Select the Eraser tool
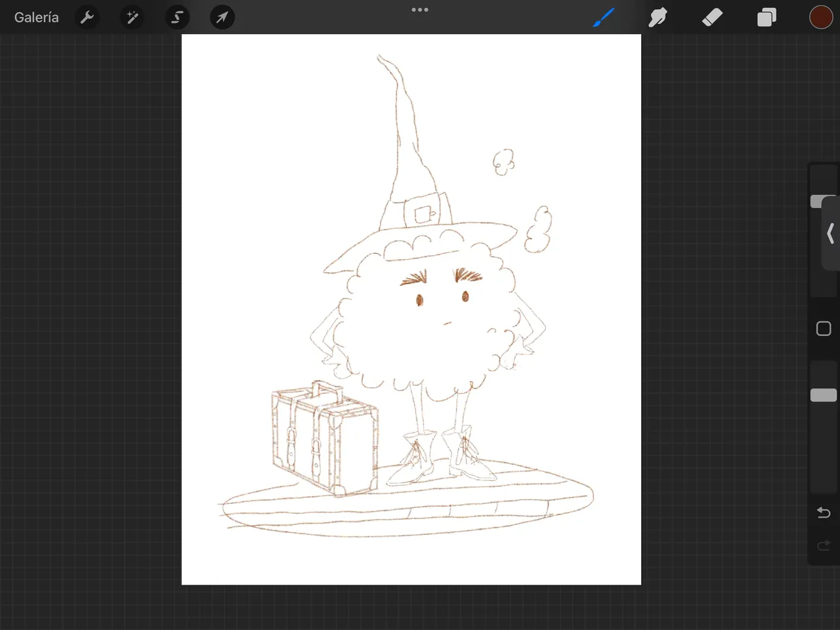 click(712, 18)
